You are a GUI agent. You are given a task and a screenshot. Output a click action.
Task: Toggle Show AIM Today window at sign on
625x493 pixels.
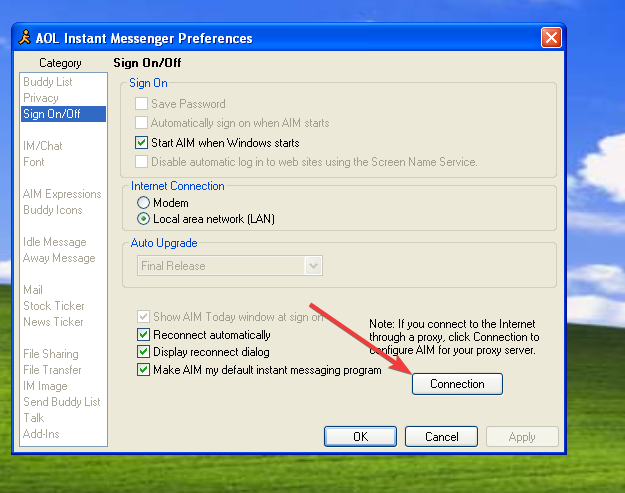point(143,317)
